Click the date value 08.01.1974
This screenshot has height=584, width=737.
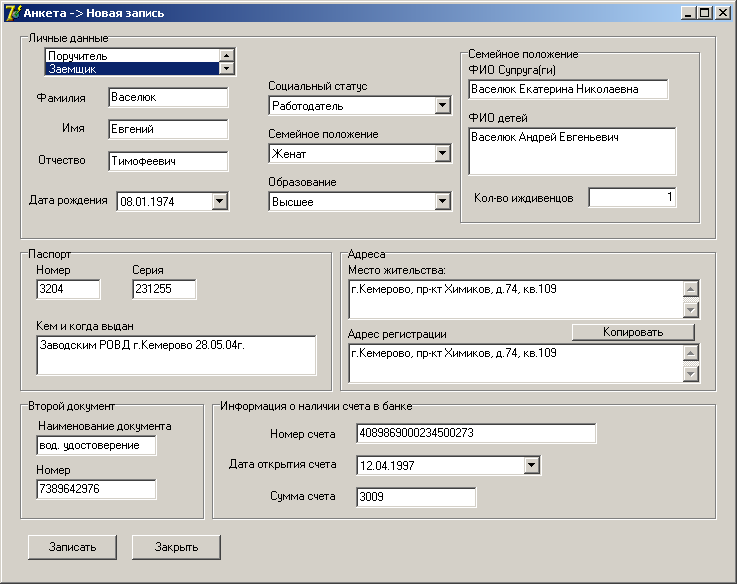(x=147, y=202)
